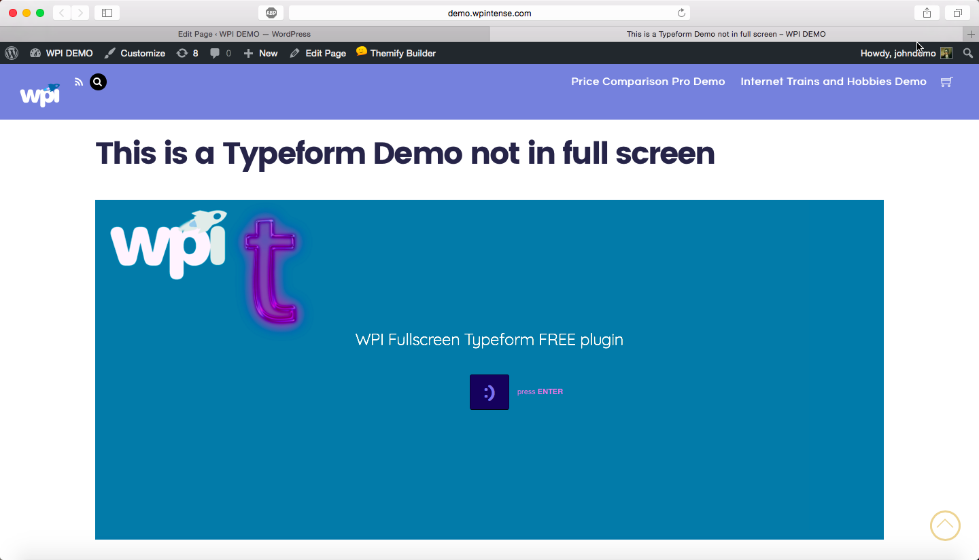Switch to Edit Page WordPress tab
This screenshot has width=979, height=560.
click(244, 34)
